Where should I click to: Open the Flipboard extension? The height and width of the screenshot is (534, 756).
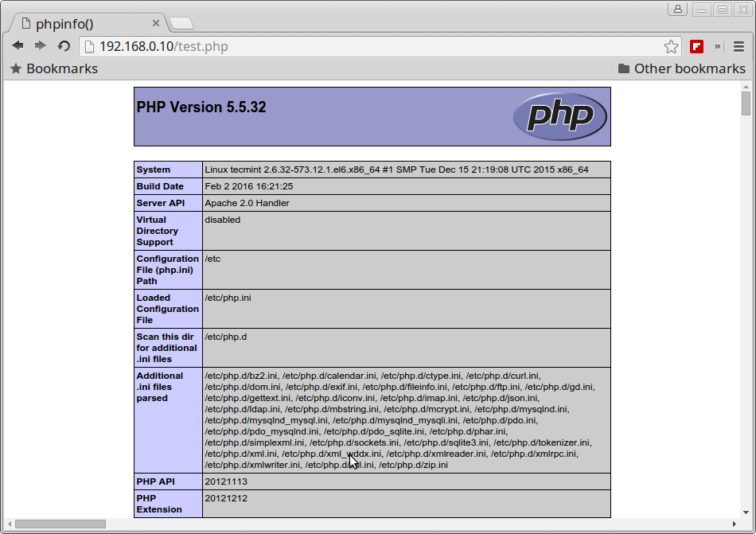(696, 46)
